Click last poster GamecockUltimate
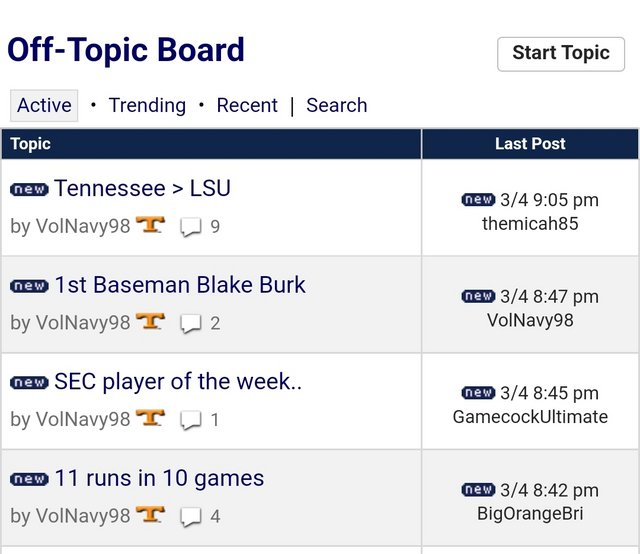The image size is (640, 554). click(x=530, y=417)
